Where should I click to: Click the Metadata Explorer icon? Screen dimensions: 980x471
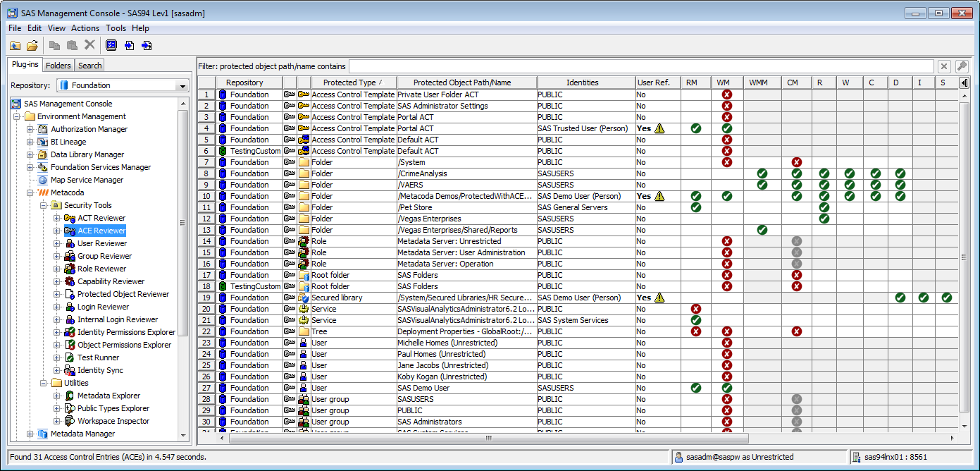point(70,396)
